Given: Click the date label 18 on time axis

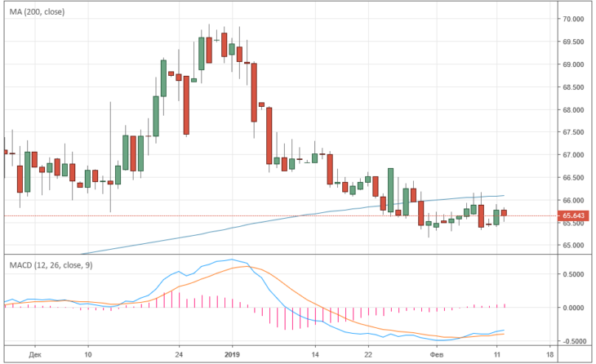Looking at the screenshot, I should [x=549, y=355].
